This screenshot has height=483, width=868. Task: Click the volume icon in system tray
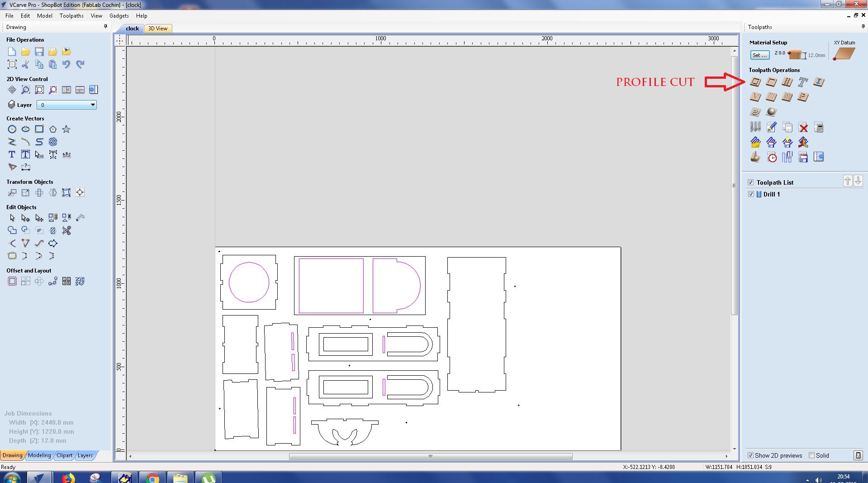tap(818, 479)
